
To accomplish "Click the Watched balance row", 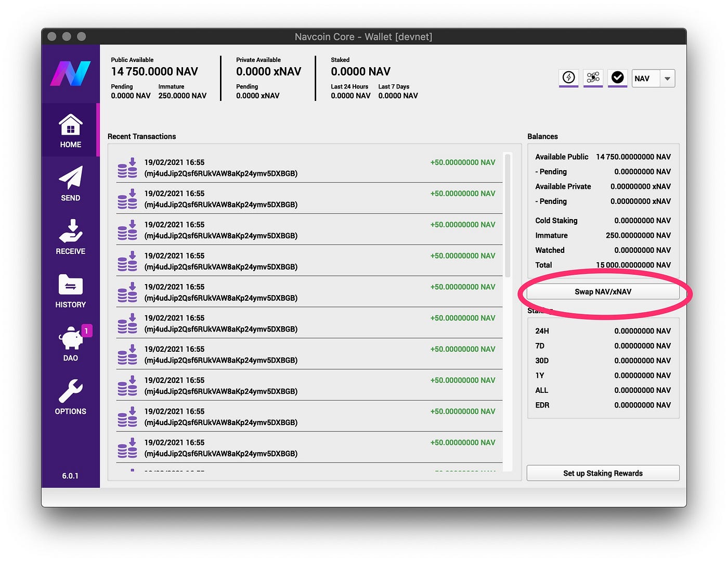I will pos(603,250).
